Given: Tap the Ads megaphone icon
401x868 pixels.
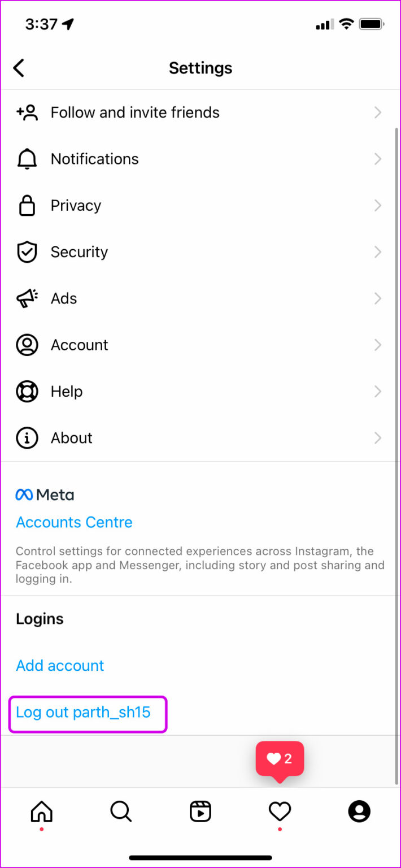Looking at the screenshot, I should click(x=27, y=298).
